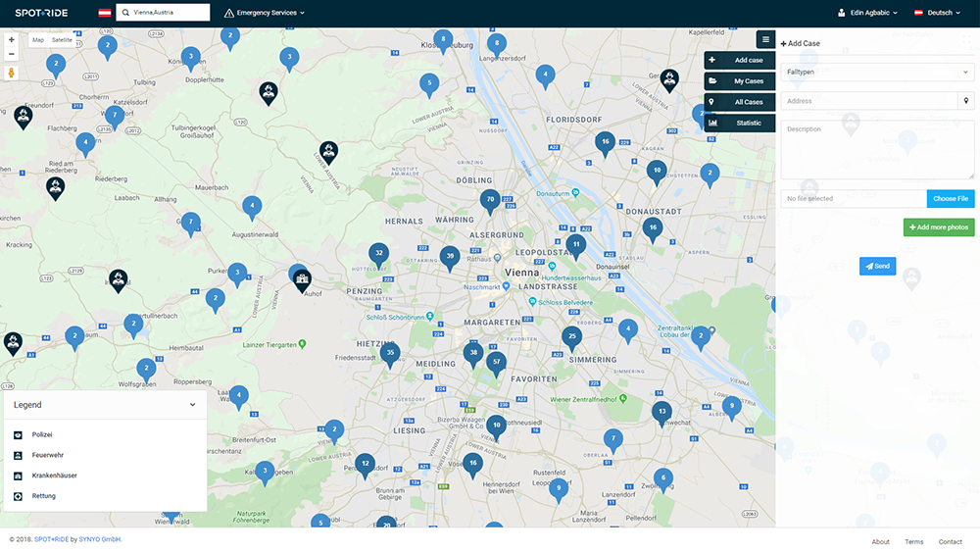980x552 pixels.
Task: Click the Rettung icon in the legend
Action: [18, 496]
